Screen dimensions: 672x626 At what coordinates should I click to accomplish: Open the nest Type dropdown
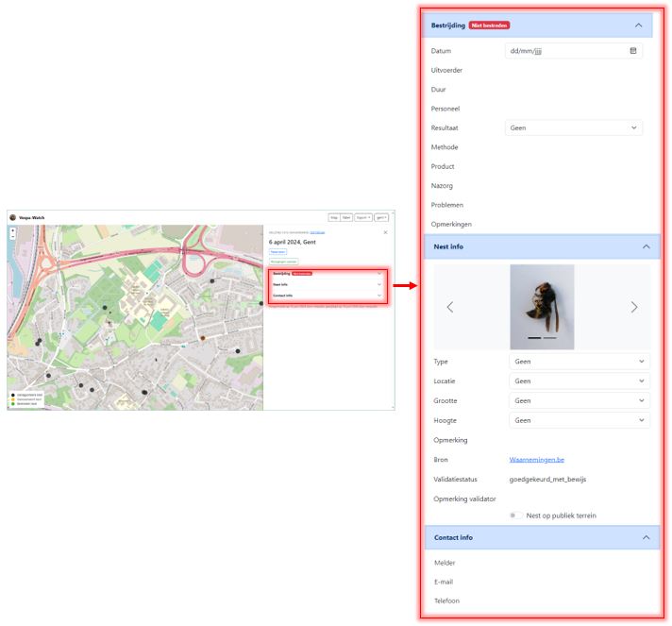click(579, 362)
